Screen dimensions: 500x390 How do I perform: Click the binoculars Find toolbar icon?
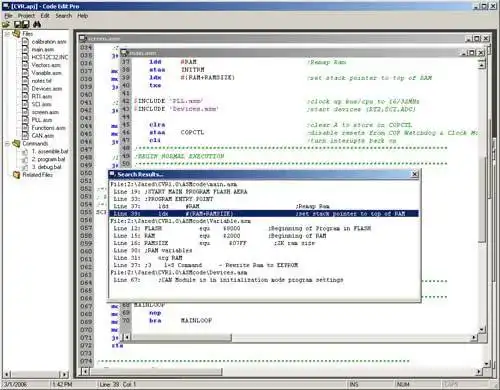(37, 24)
